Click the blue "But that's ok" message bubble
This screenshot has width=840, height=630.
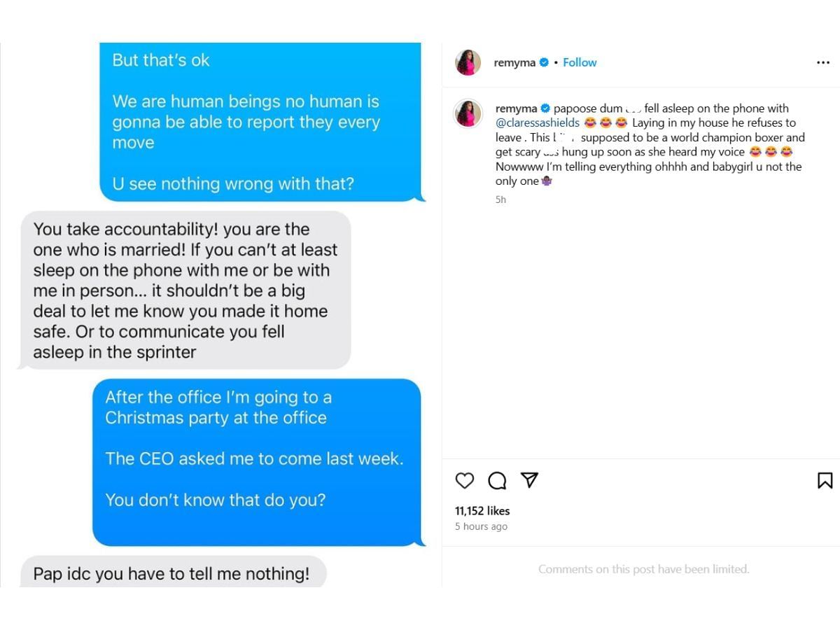click(259, 122)
